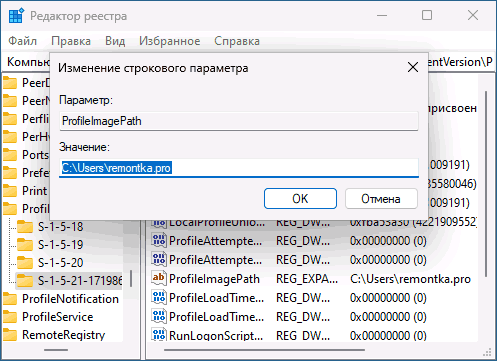The width and height of the screenshot is (497, 361).
Task: Select the RemoteRegistry key
Action: (63, 335)
